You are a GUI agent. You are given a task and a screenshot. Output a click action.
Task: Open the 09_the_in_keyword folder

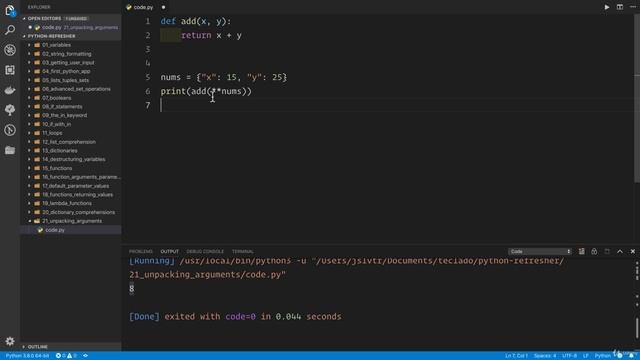coord(71,116)
